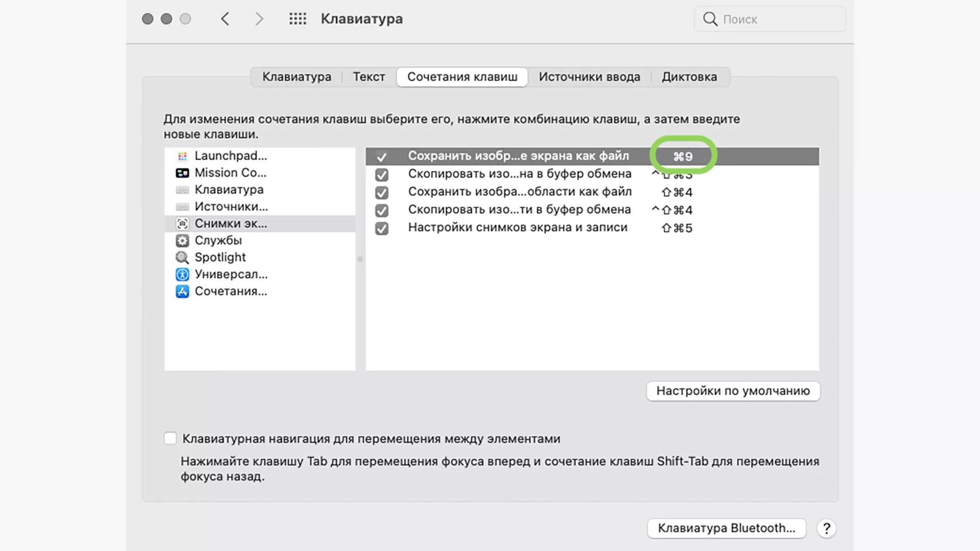Viewport: 980px width, 551px height.
Task: Select Клавиатура in the category list
Action: (260, 190)
